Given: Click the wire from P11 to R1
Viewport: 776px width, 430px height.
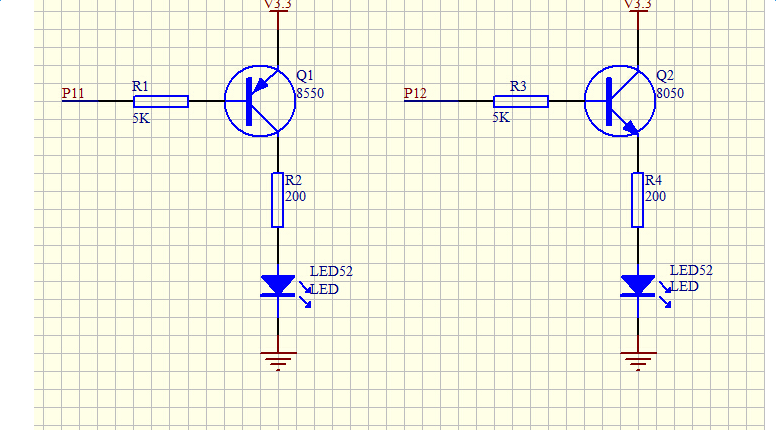Looking at the screenshot, I should click(97, 101).
